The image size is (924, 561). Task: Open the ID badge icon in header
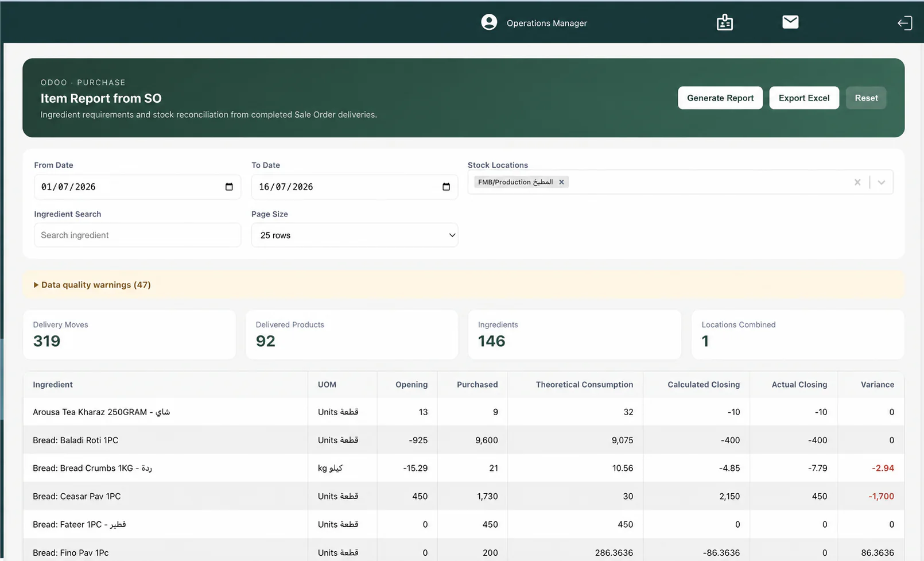(725, 22)
